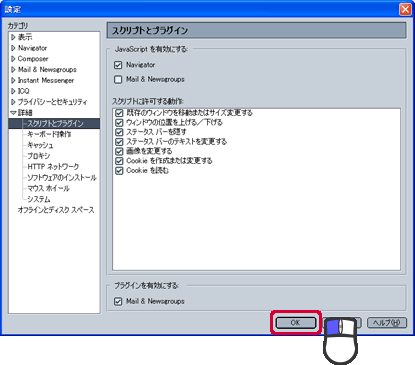
Task: Toggle plugins for Mail & Newsgroups checkbox
Action: (x=118, y=302)
